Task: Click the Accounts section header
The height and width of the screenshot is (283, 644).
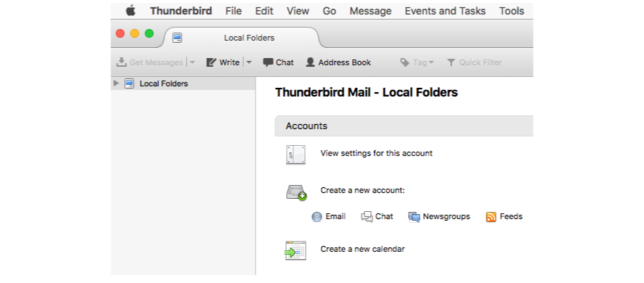Action: pyautogui.click(x=404, y=126)
